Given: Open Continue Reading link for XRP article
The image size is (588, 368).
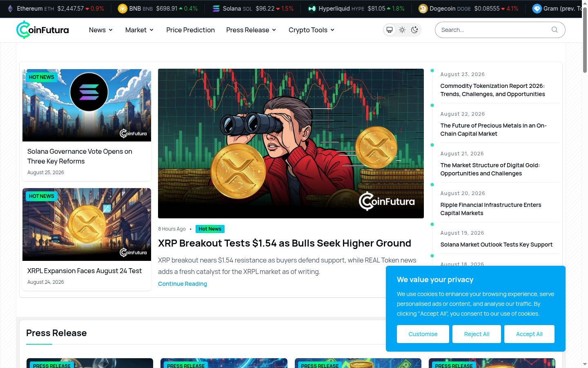Looking at the screenshot, I should pyautogui.click(x=183, y=284).
